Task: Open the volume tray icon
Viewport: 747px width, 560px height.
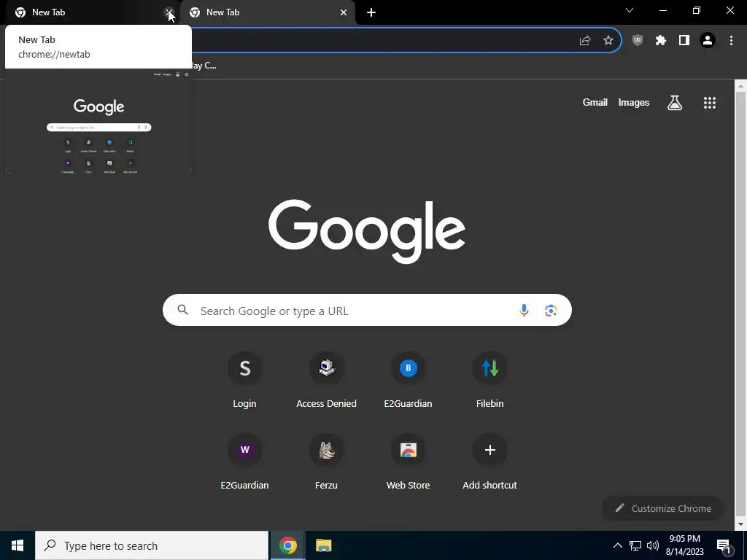Action: pyautogui.click(x=653, y=545)
